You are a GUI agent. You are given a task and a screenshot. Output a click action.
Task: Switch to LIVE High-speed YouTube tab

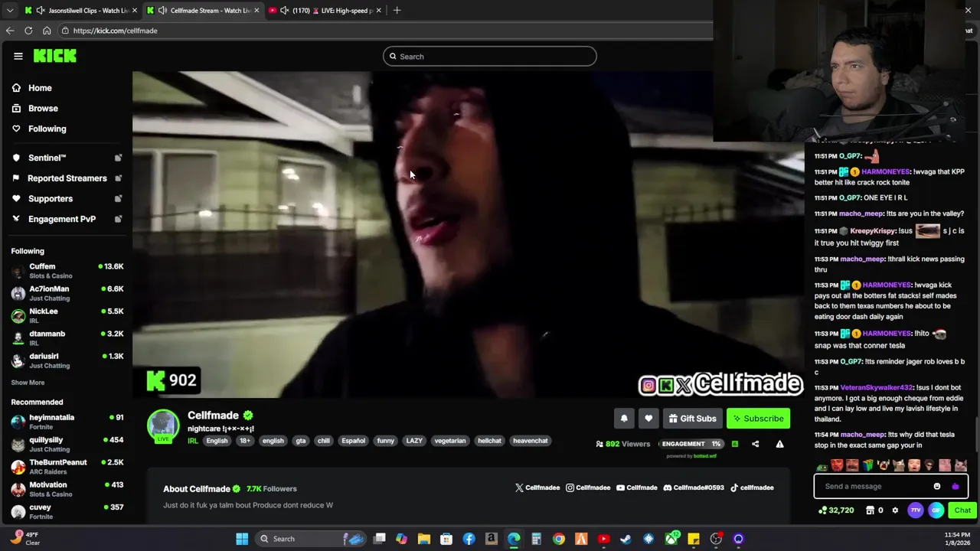[325, 10]
